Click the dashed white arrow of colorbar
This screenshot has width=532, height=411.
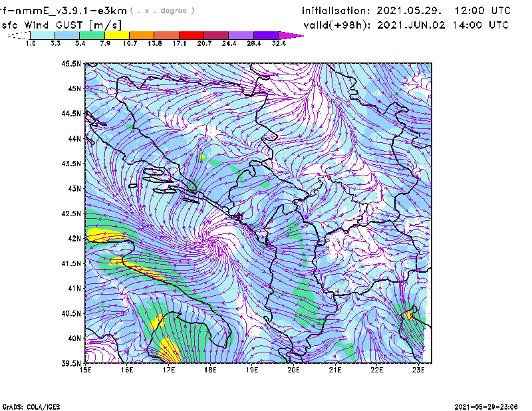coord(19,35)
